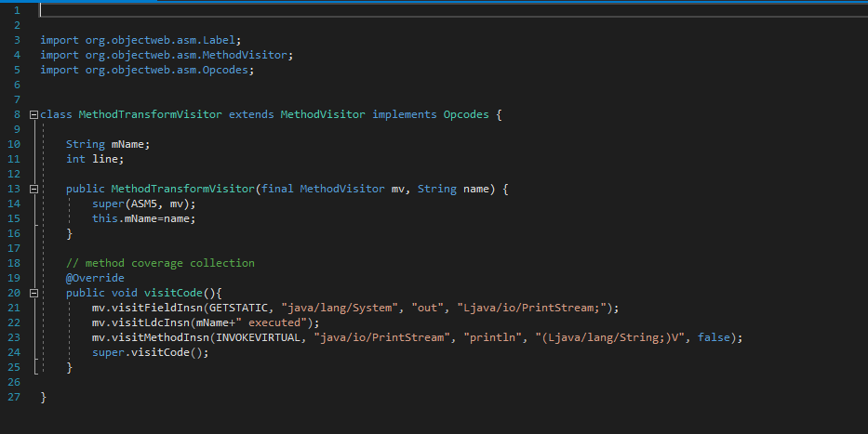This screenshot has height=434, width=868.
Task: Collapse the MethodTransformVisitor class fold marker
Action: [33, 115]
